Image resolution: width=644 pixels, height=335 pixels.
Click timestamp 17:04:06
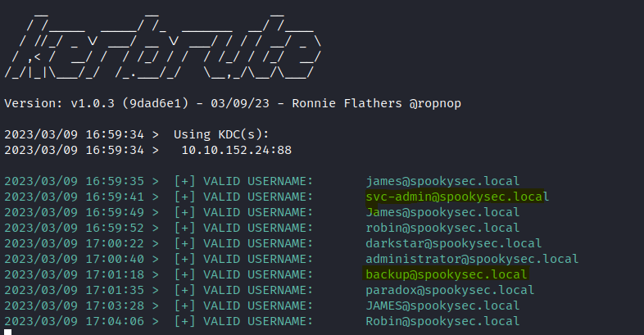[x=115, y=321]
